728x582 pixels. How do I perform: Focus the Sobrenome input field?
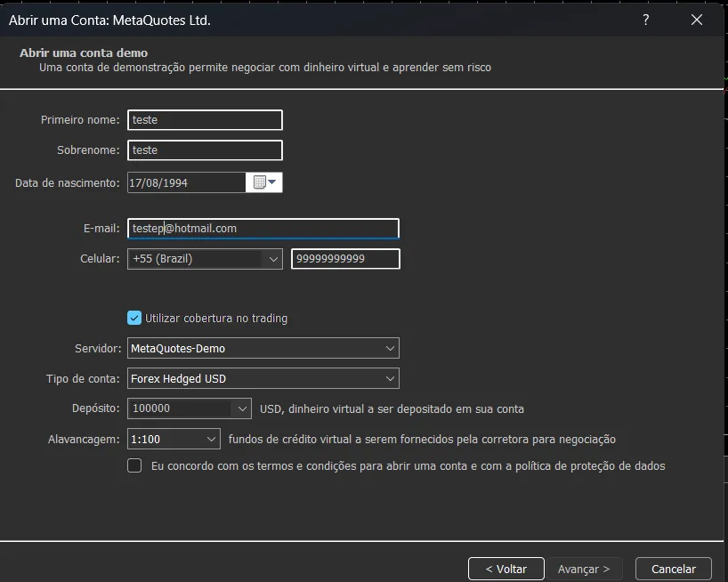[x=205, y=150]
